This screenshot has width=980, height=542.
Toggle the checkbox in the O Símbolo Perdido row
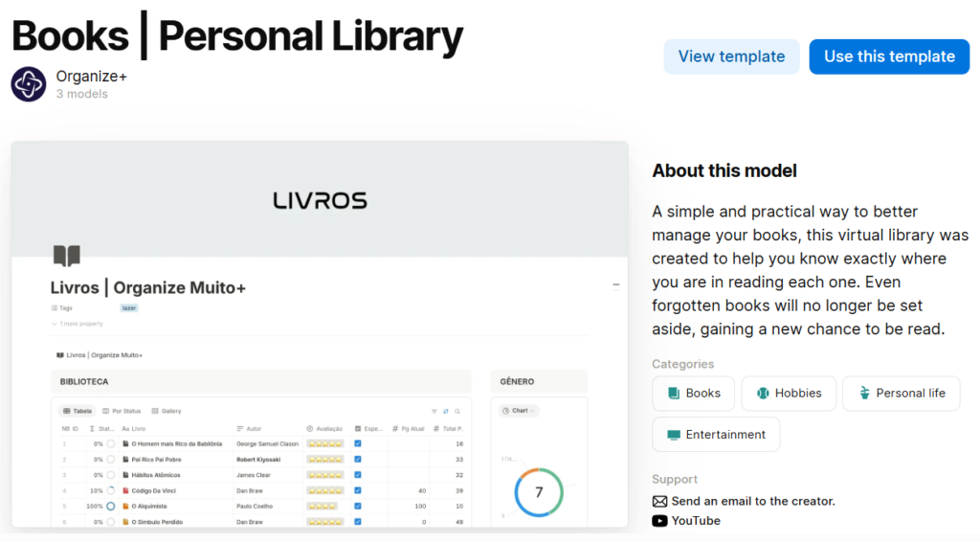pos(358,521)
